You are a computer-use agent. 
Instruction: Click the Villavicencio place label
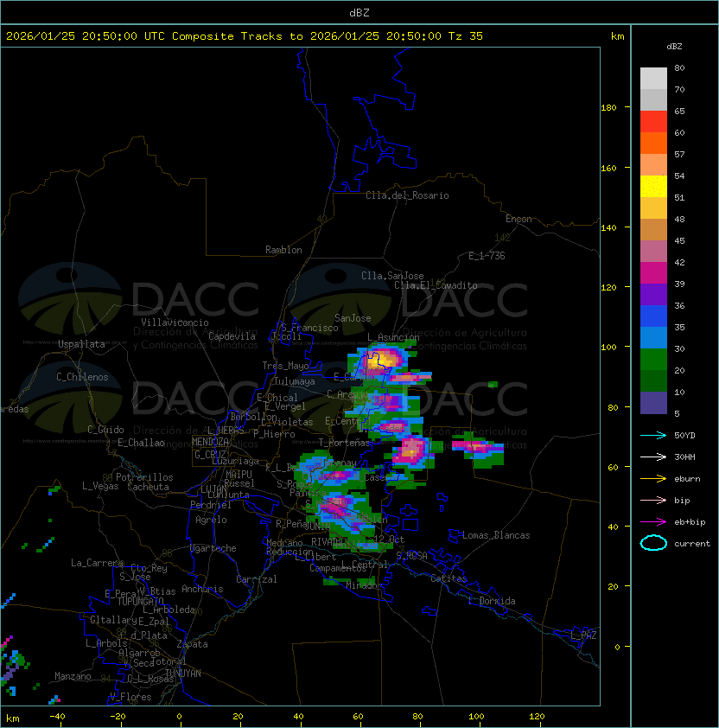(175, 322)
